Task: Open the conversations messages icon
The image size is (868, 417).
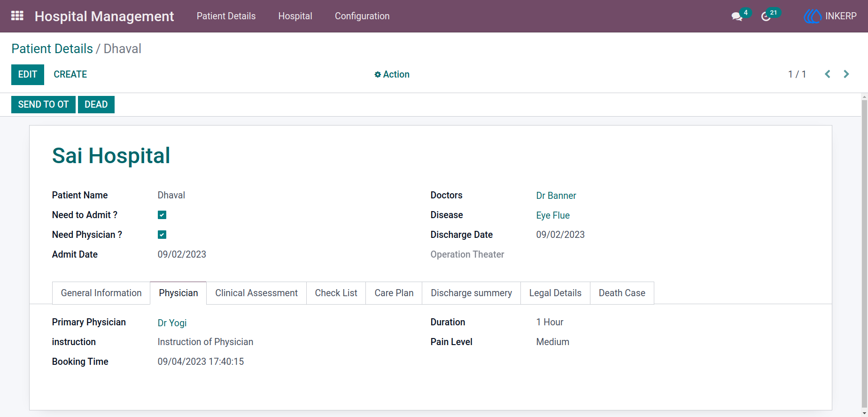Action: [x=737, y=16]
